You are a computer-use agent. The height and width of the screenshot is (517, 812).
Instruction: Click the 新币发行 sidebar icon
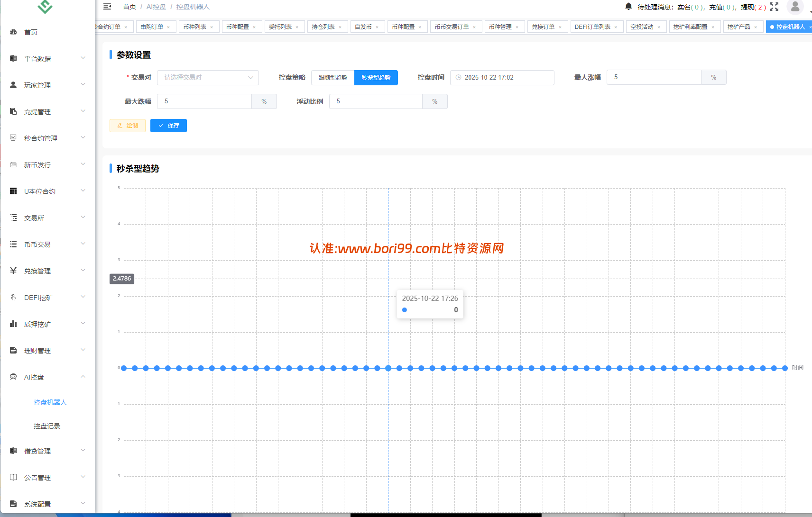tap(13, 164)
